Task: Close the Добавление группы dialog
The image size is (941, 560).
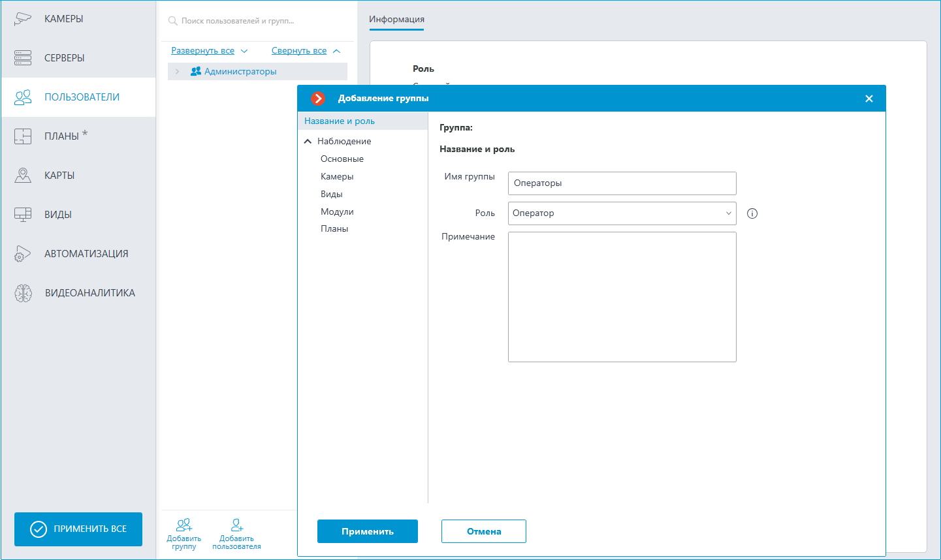Action: pos(869,99)
